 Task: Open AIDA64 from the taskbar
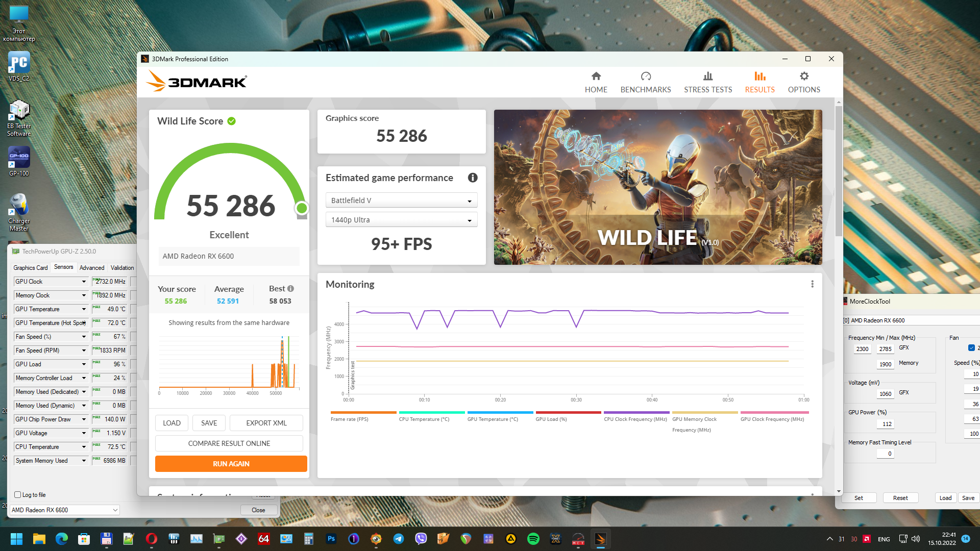coord(264,539)
